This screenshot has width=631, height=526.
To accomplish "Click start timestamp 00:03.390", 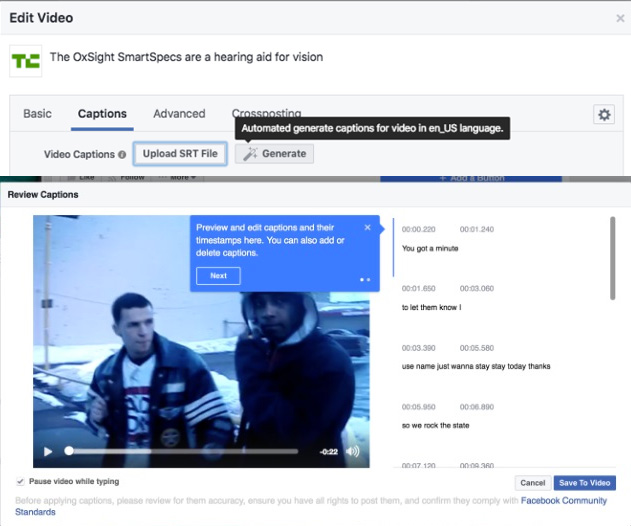I will (x=419, y=348).
